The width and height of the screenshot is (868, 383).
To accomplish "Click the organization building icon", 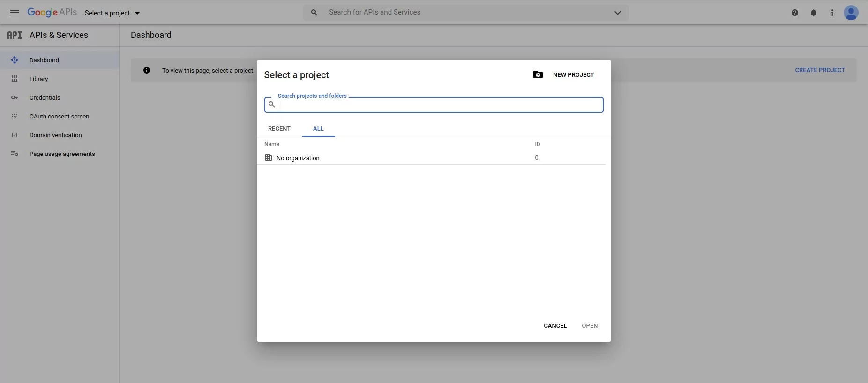I will click(269, 158).
